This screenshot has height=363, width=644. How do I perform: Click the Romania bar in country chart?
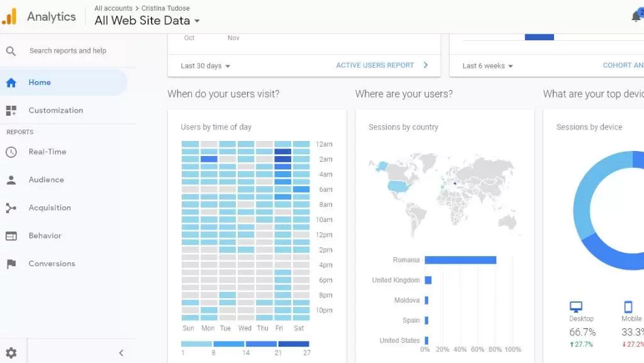click(460, 260)
